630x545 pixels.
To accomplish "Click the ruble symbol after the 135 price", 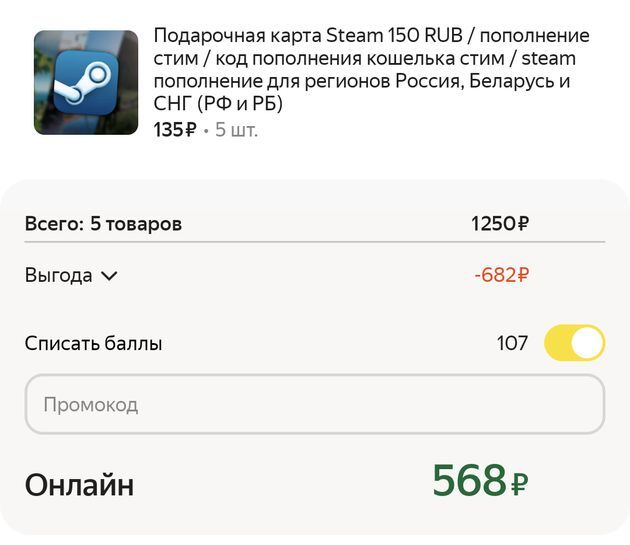I will click(x=190, y=130).
